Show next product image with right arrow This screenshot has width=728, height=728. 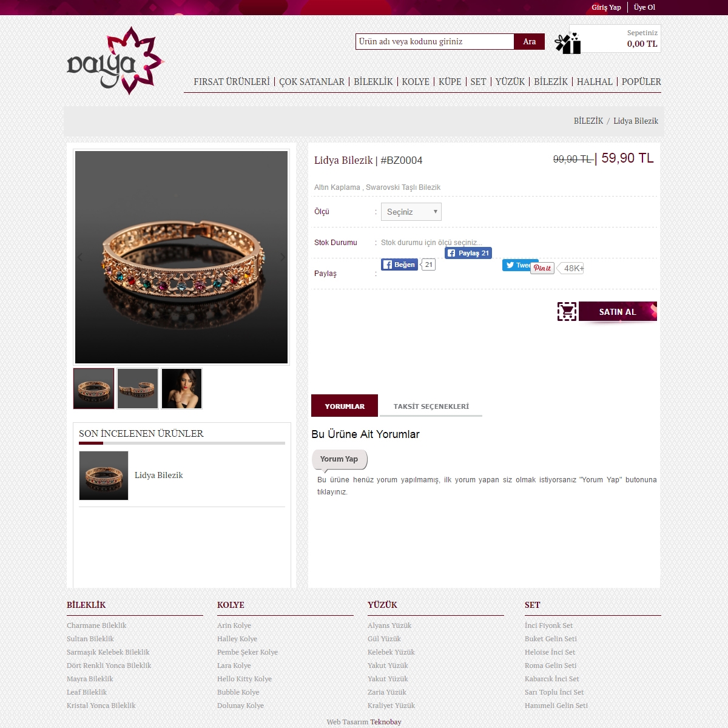(x=282, y=257)
